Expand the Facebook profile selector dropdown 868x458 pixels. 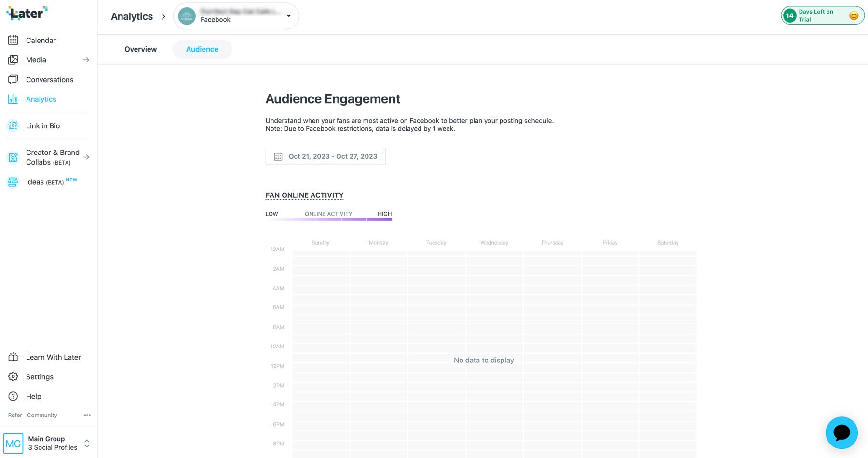[288, 16]
